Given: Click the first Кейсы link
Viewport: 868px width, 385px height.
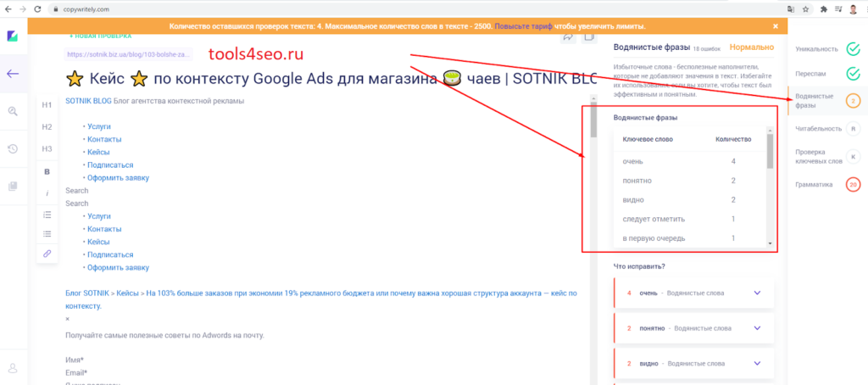Looking at the screenshot, I should tap(98, 152).
